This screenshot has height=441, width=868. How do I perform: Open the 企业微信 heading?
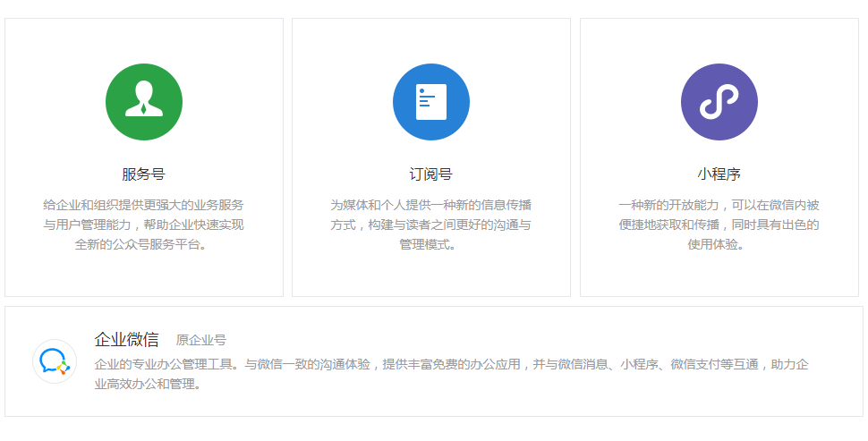pos(127,340)
